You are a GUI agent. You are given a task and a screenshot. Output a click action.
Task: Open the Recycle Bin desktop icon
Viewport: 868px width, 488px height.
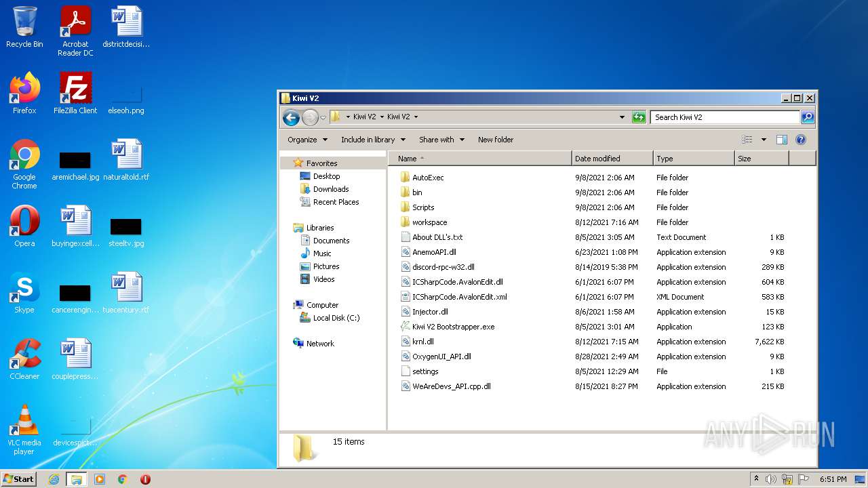24,28
